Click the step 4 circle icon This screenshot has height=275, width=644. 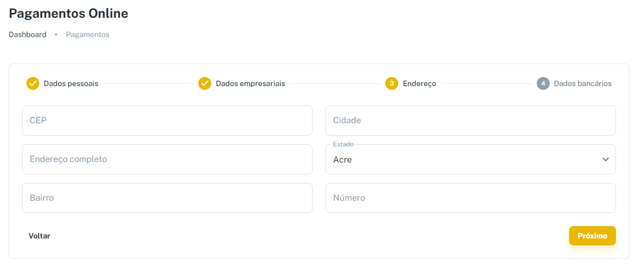pos(543,83)
